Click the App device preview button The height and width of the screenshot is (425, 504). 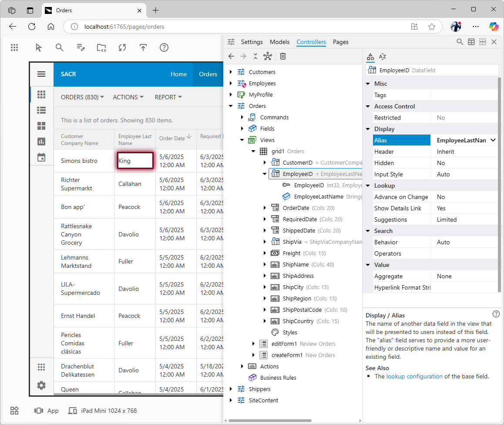pos(46,411)
